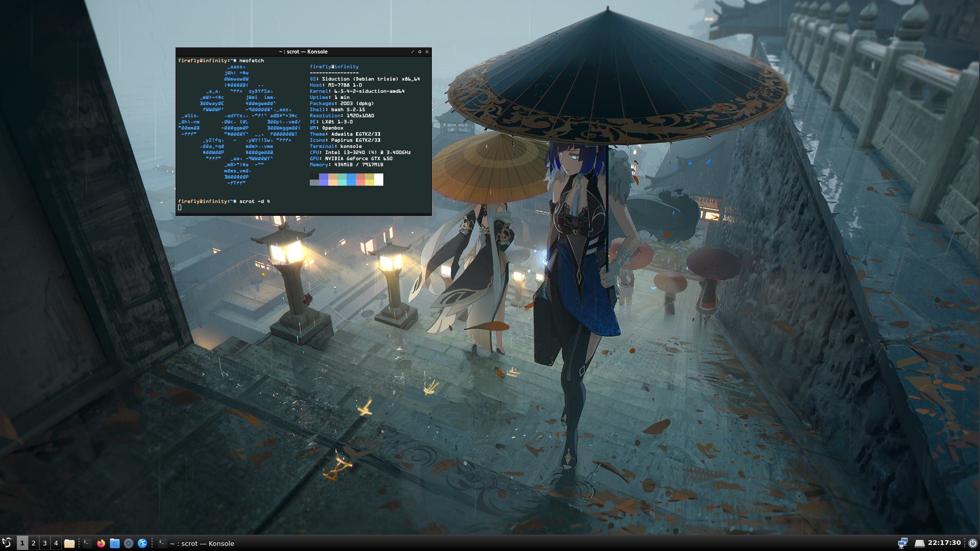Viewport: 980px width, 551px height.
Task: Click the 'Resolution: 1920x1080' line
Action: click(x=342, y=116)
